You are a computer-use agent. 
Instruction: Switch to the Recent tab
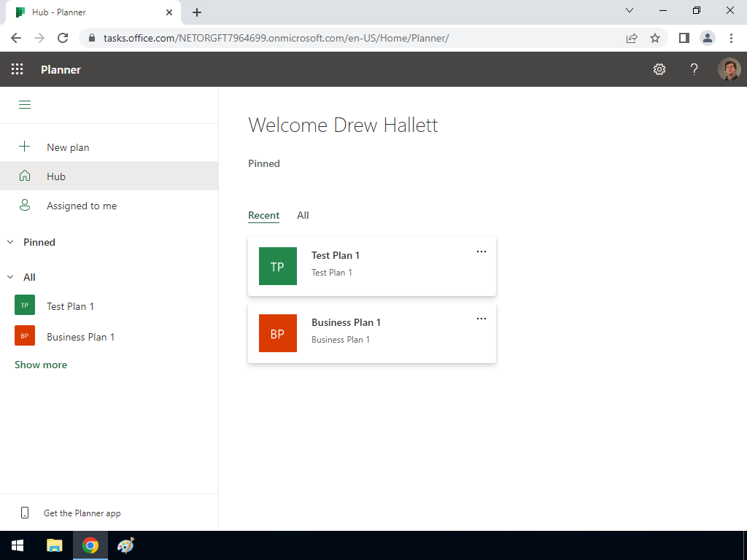pyautogui.click(x=263, y=215)
